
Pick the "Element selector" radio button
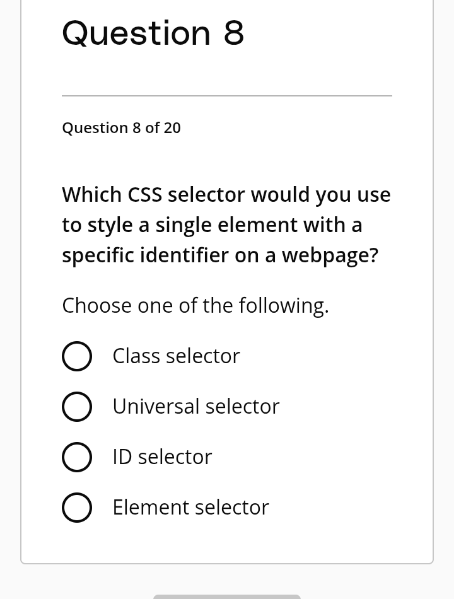pos(77,507)
